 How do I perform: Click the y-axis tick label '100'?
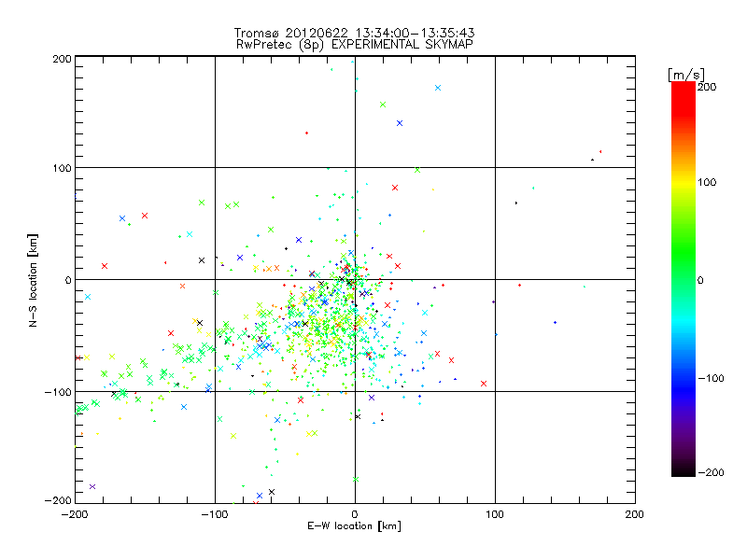pyautogui.click(x=62, y=169)
